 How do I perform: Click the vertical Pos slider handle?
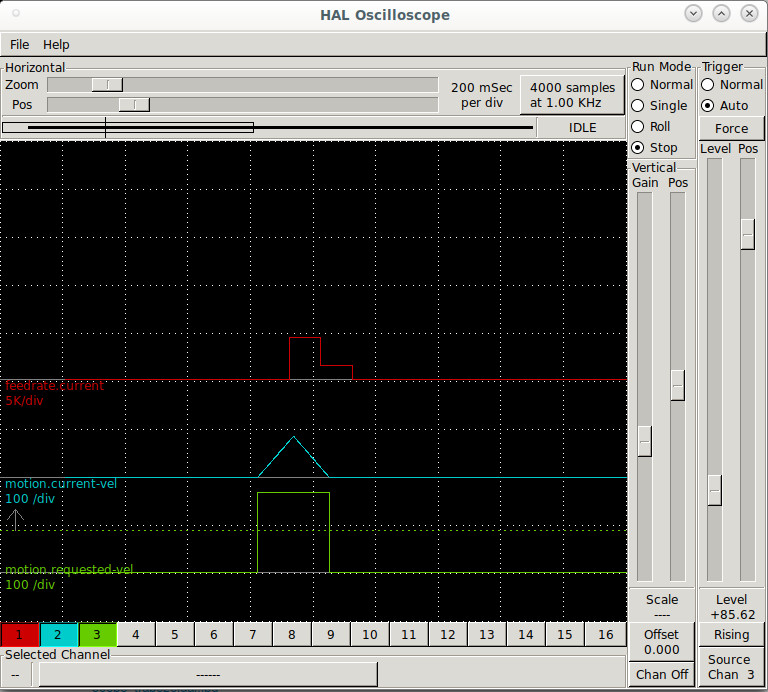[x=677, y=385]
